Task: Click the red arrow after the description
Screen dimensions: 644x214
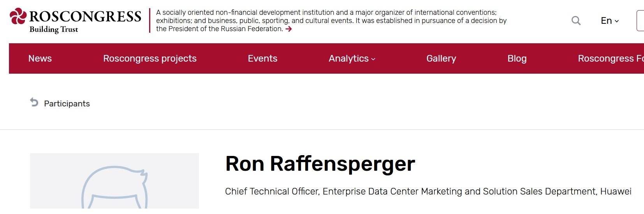Action: coord(289,29)
